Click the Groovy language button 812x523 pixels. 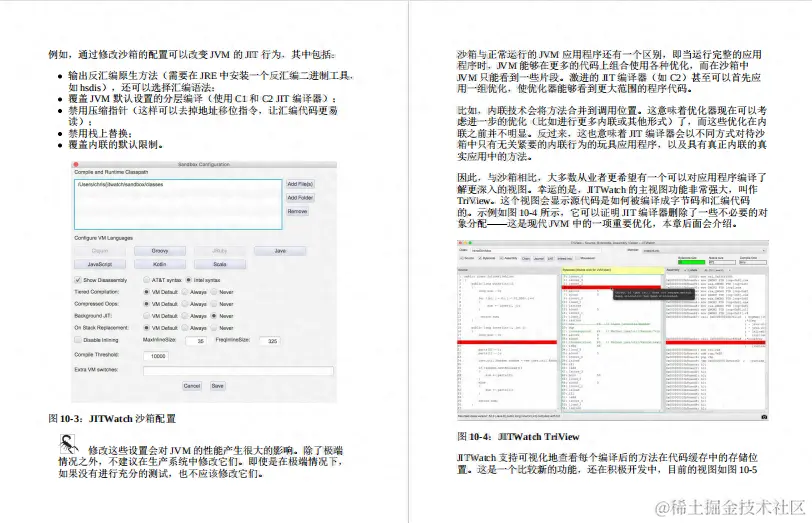click(160, 251)
